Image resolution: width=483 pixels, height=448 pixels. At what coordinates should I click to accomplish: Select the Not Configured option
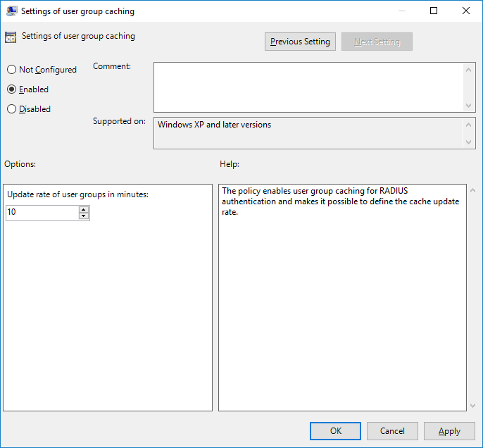click(11, 70)
